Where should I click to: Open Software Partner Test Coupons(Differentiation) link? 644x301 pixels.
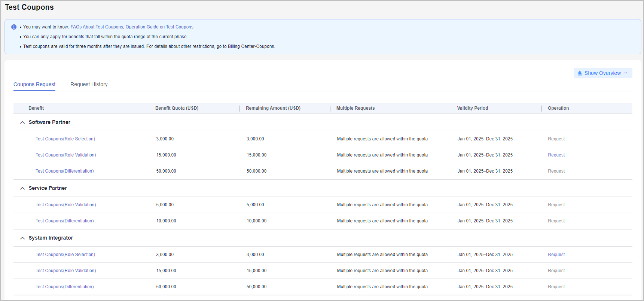tap(64, 171)
